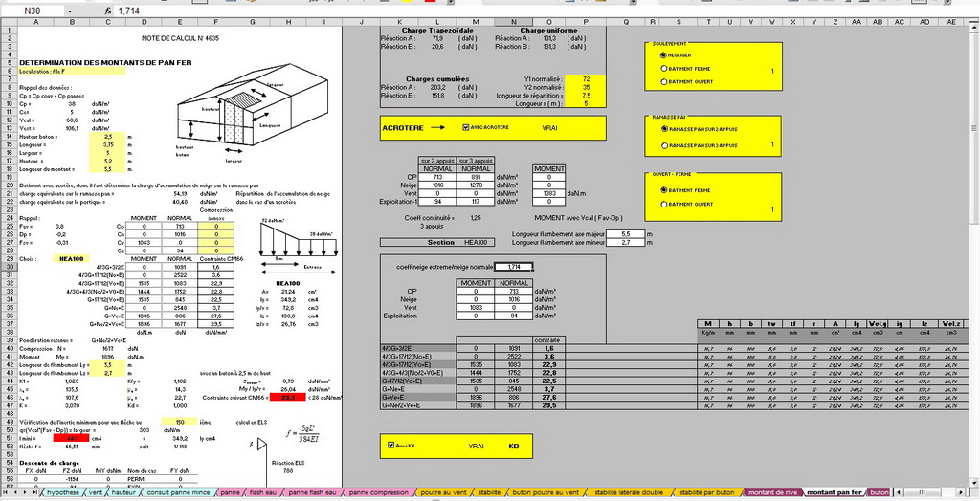The height and width of the screenshot is (501, 980).
Task: Choose RAMASSE PAN SUR 3 APPUIS
Action: [664, 145]
